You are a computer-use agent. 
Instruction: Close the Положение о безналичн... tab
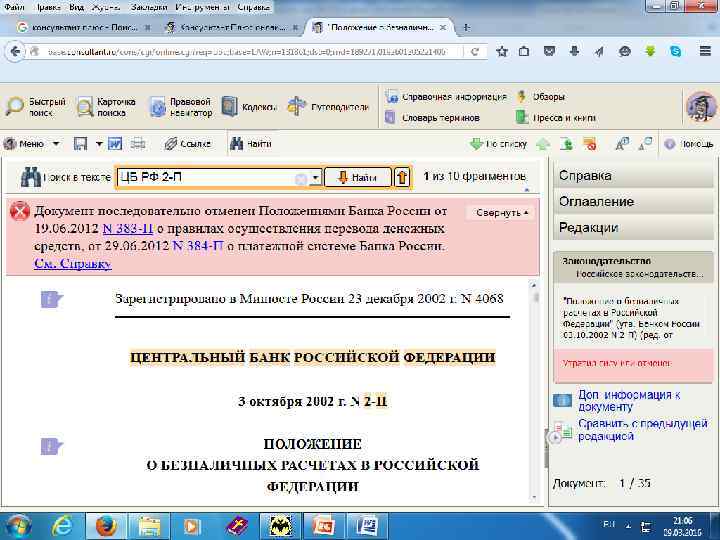click(x=443, y=28)
